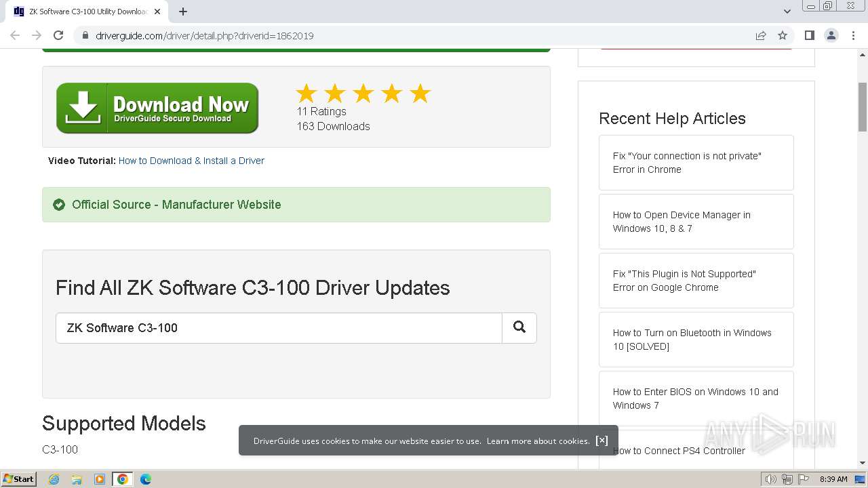Click the 163 Downloads text
The width and height of the screenshot is (868, 488).
tap(333, 126)
